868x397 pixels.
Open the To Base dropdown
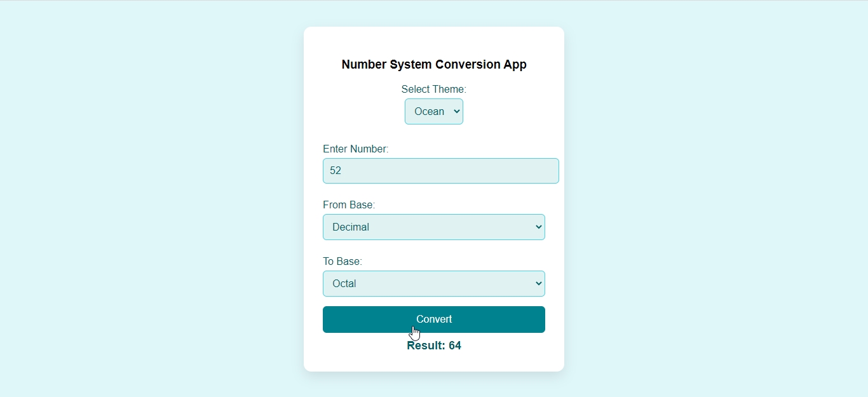433,284
